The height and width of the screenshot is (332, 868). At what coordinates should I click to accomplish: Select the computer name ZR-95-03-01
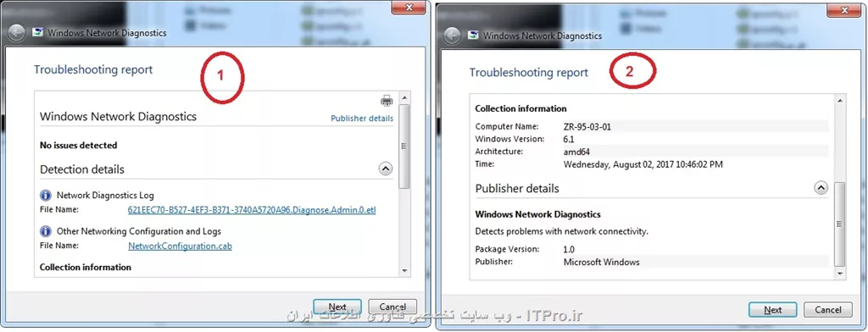coord(587,127)
